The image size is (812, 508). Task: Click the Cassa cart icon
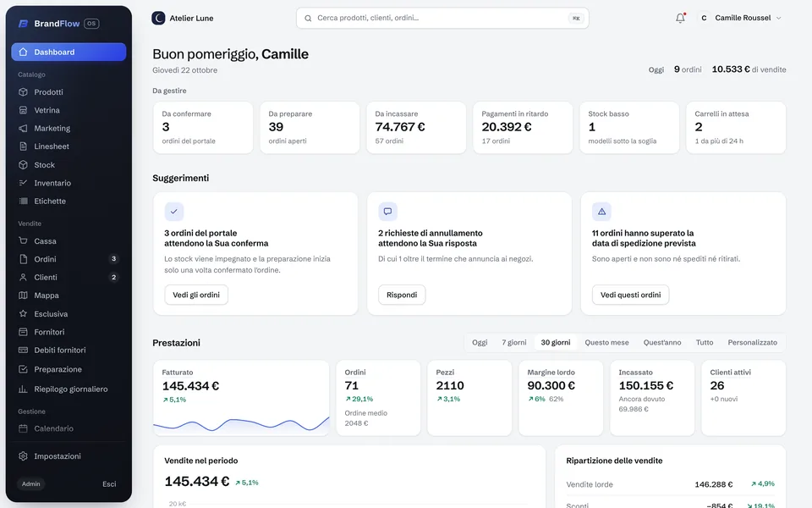tap(23, 241)
